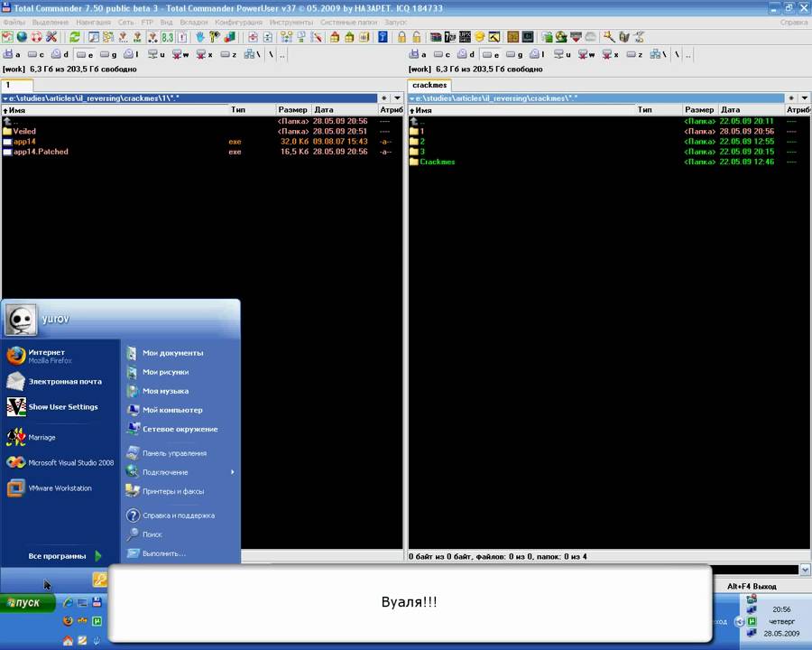The height and width of the screenshot is (650, 812).
Task: Expand Все программы in Start menu
Action: tap(65, 556)
